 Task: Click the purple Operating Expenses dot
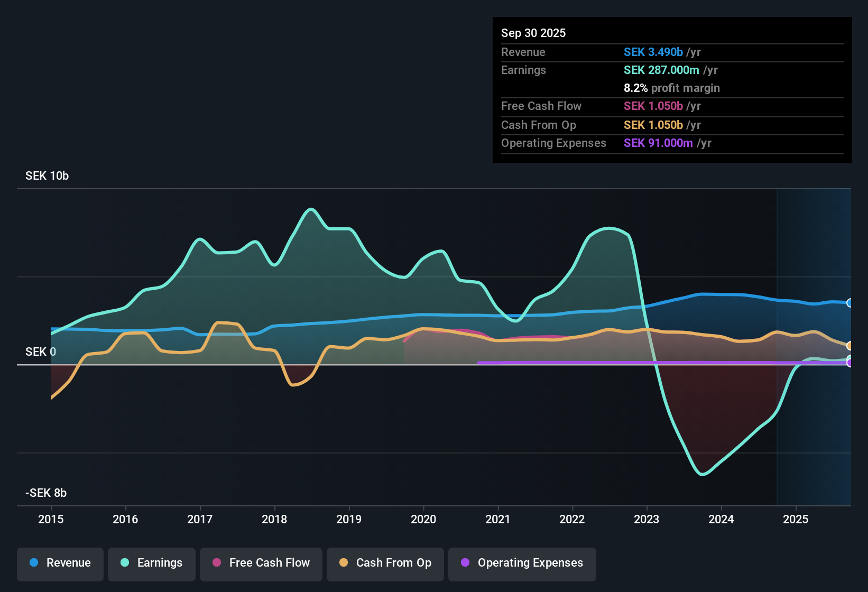[x=465, y=563]
